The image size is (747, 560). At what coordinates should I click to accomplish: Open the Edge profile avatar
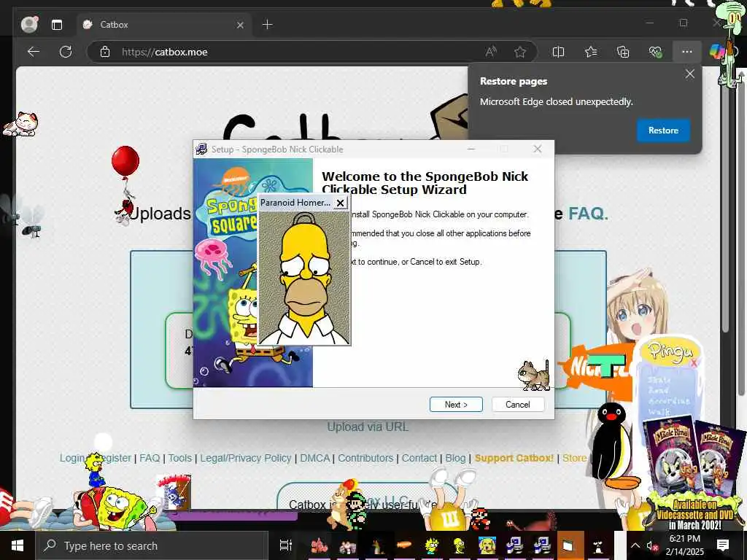(29, 24)
